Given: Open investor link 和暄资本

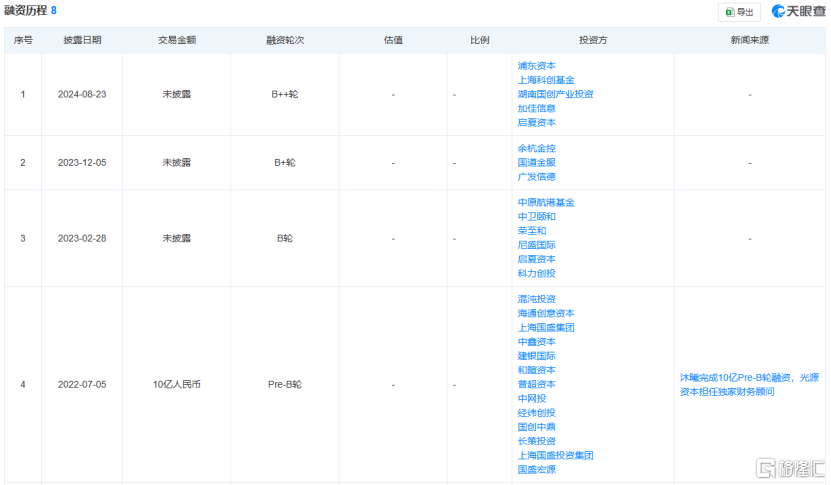Looking at the screenshot, I should (536, 370).
